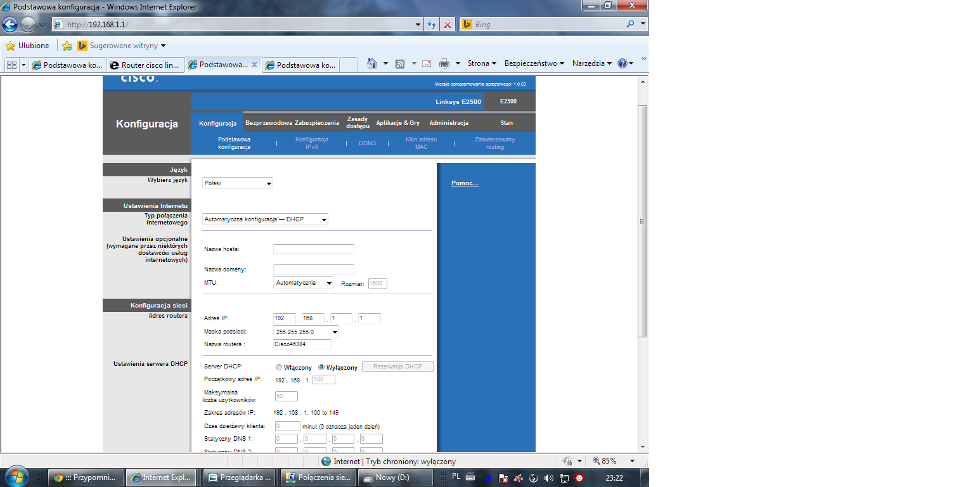The image size is (980, 487).
Task: Click the first Adres IP octet field 192
Action: pos(285,318)
